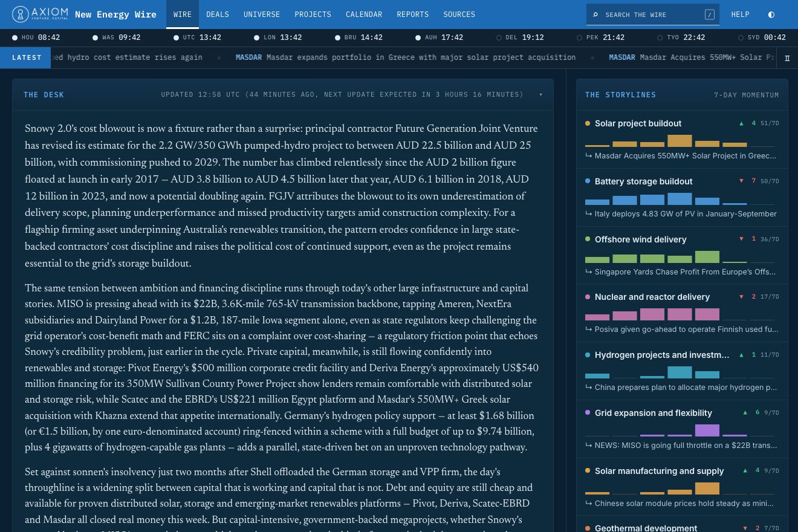The image size is (798, 532).
Task: Open the Wire tab
Action: point(182,15)
